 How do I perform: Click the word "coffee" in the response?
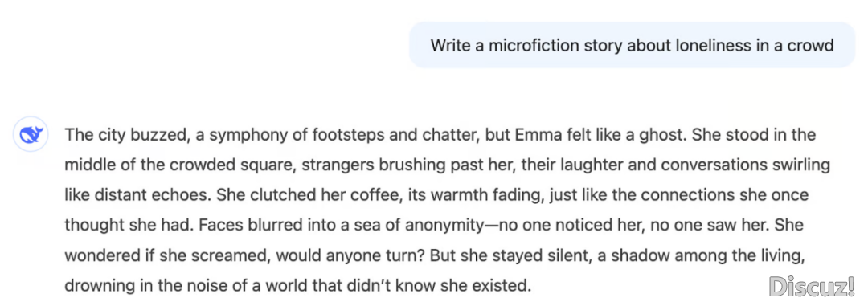tap(350, 195)
